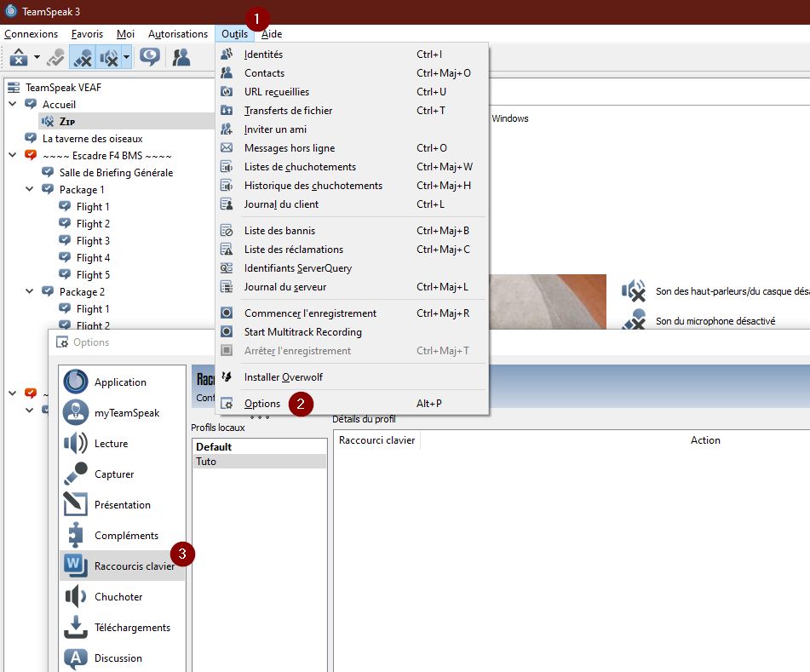Click the disconnect from server toolbar icon
The image size is (810, 672).
(19, 57)
